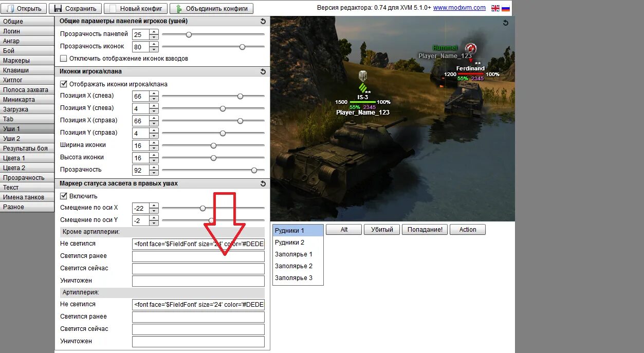
Task: Click the English flag language icon
Action: [x=495, y=8]
